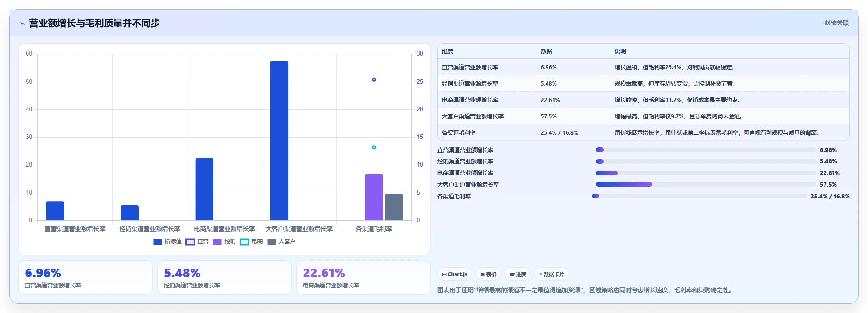This screenshot has width=868, height=313.
Task: Click the 57.5% value beside the progress bar
Action: 828,185
